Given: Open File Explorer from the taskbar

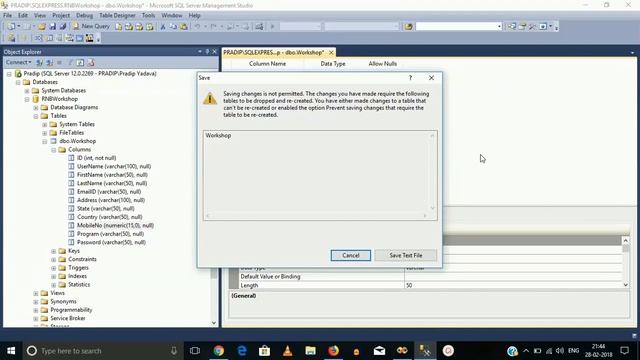Looking at the screenshot, I should tap(311, 351).
